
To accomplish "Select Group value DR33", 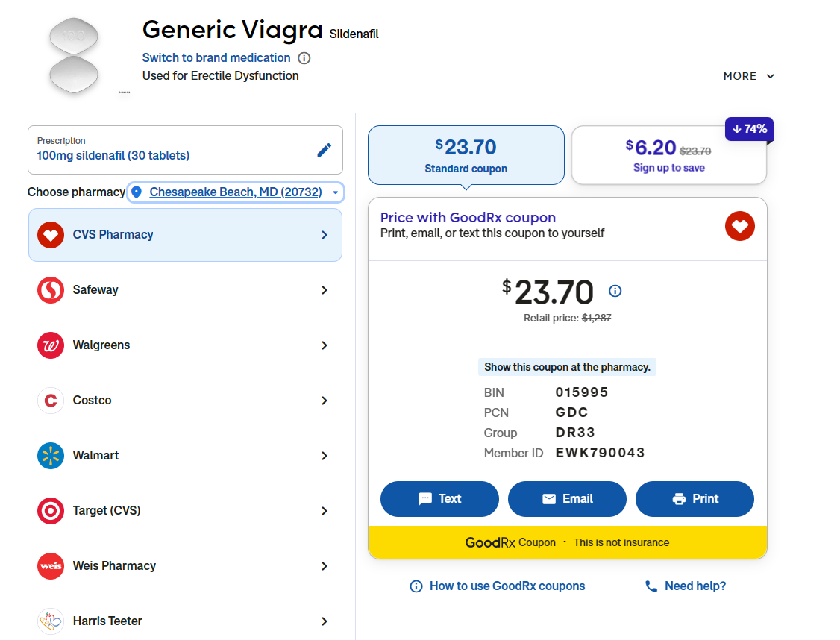I will pos(575,433).
